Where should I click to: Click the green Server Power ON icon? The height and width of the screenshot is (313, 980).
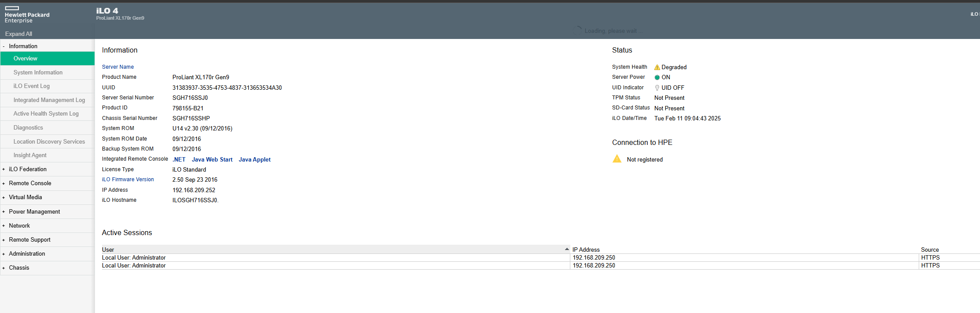point(657,77)
